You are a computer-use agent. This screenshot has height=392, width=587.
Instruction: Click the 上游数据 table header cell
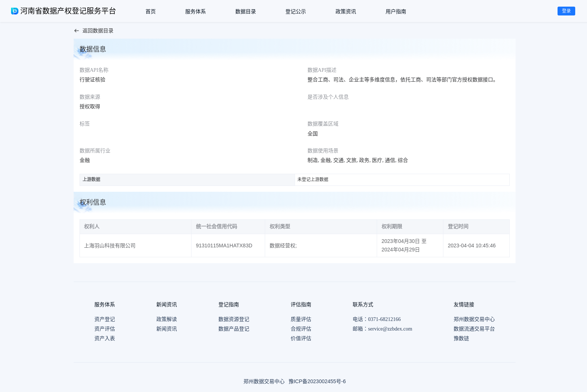(x=187, y=180)
